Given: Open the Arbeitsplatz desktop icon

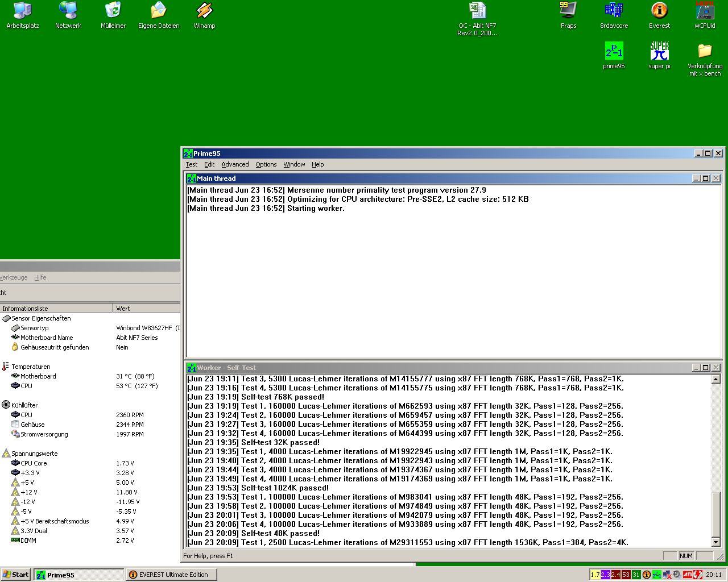Looking at the screenshot, I should [23, 15].
